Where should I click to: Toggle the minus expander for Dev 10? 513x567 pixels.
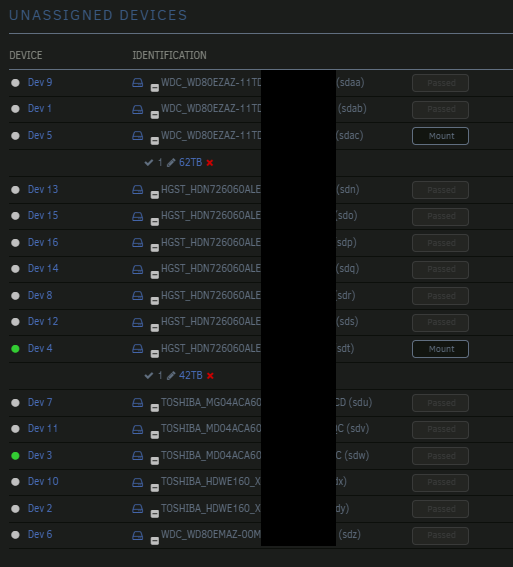(155, 488)
